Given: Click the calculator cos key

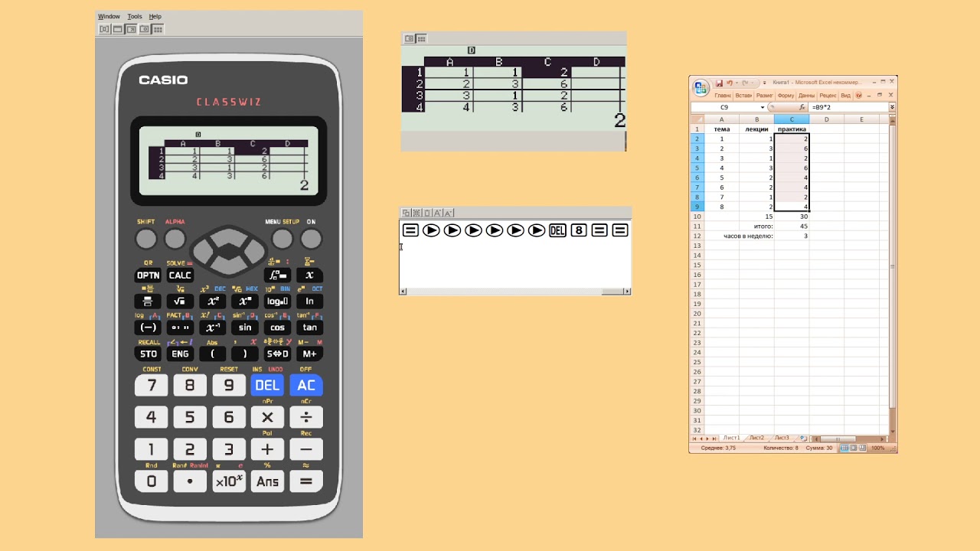Looking at the screenshot, I should (277, 328).
